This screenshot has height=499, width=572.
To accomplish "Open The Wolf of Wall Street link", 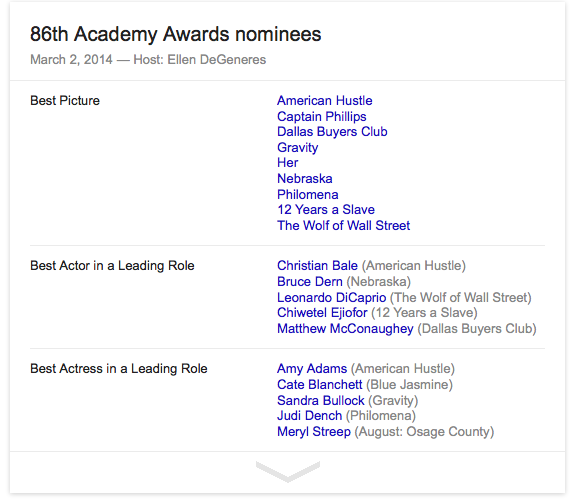I will tap(343, 225).
